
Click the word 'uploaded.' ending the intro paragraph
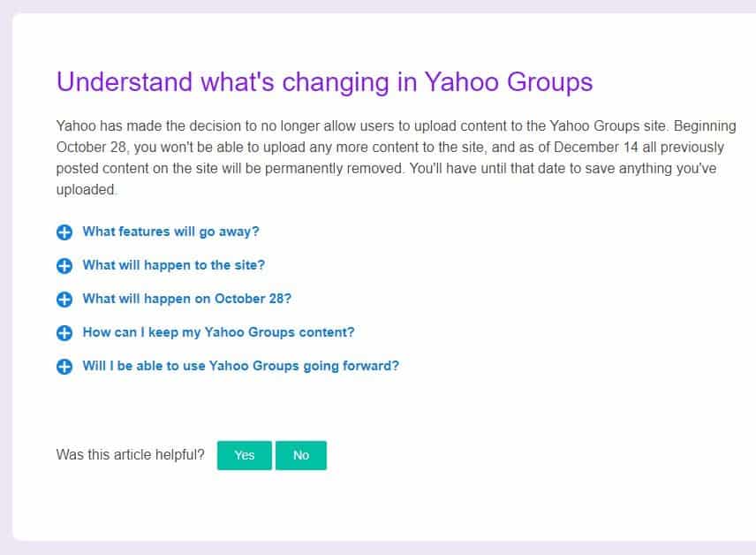[86, 189]
